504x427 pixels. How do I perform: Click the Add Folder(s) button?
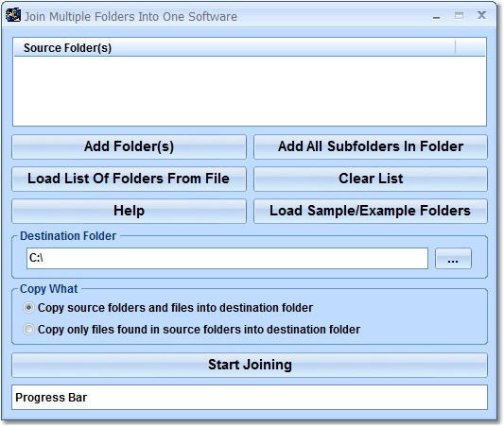(x=129, y=146)
